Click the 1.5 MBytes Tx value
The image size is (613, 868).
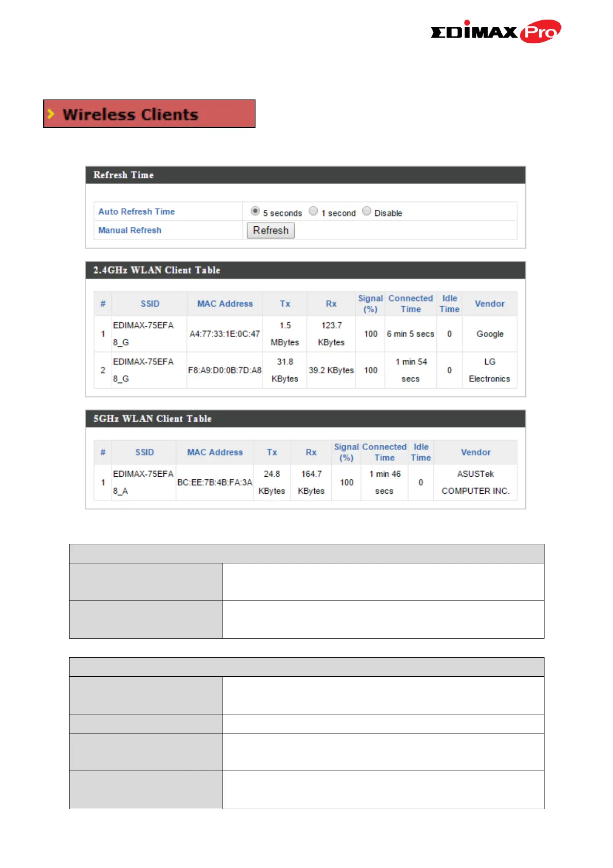coord(285,334)
